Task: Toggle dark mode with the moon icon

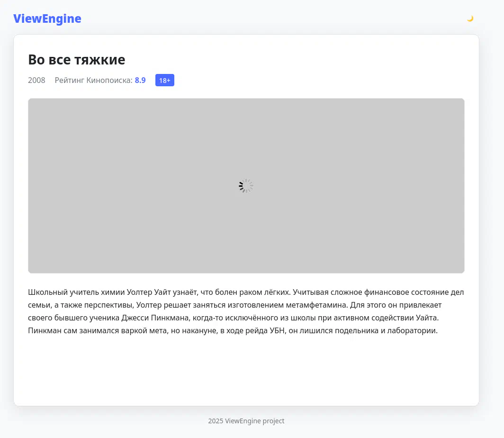Action: coord(470,18)
